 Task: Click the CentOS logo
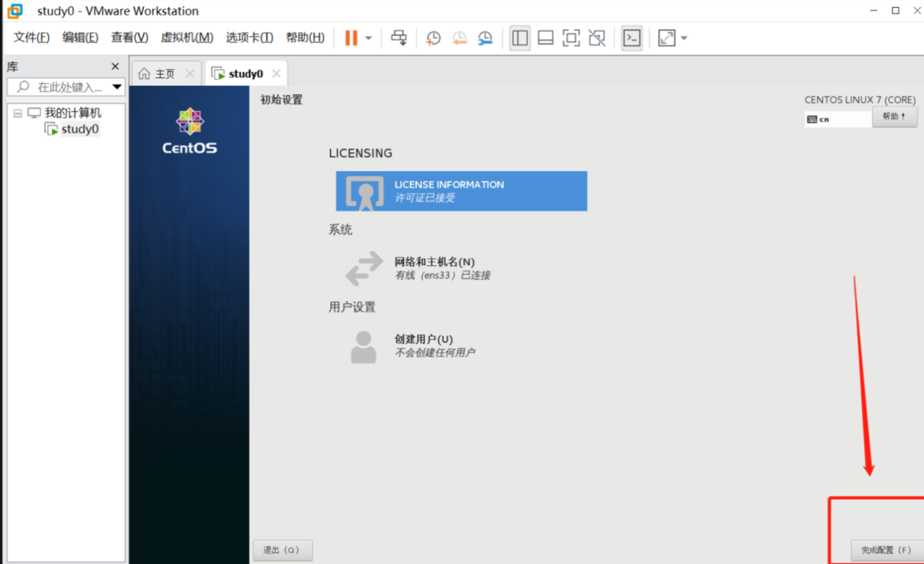[189, 131]
